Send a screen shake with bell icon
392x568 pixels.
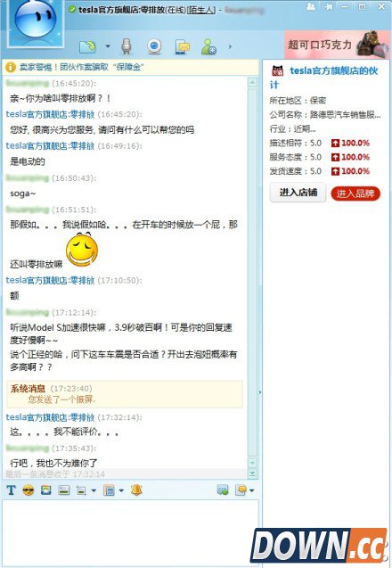[x=136, y=490]
